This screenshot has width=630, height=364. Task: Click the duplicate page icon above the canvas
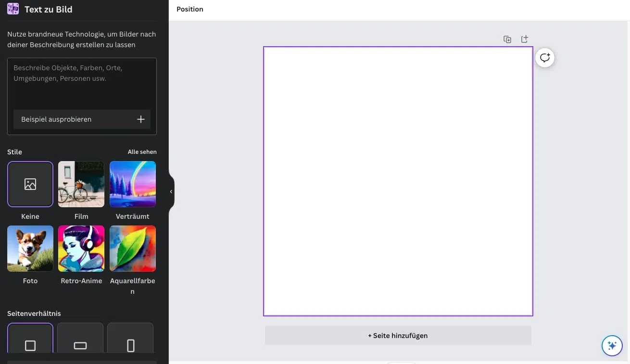tap(507, 39)
